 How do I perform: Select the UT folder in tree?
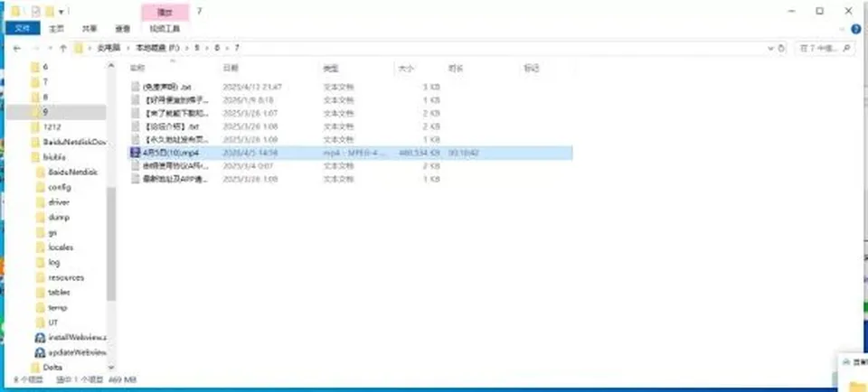tap(53, 322)
